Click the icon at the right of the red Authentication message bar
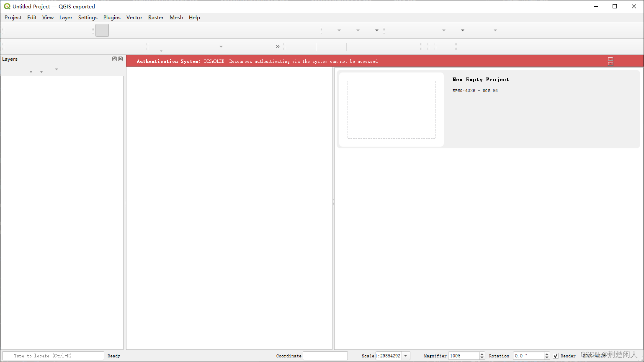This screenshot has height=362, width=644. (611, 61)
